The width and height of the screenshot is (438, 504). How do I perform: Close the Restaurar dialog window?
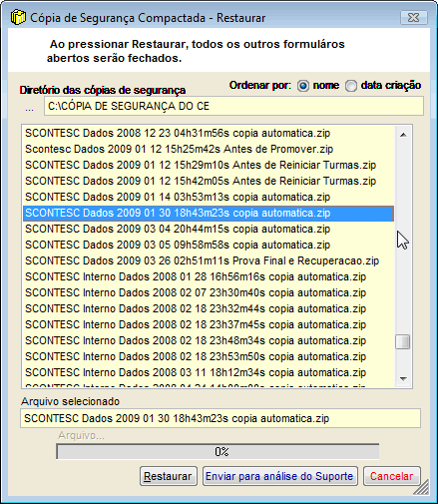pos(413,18)
